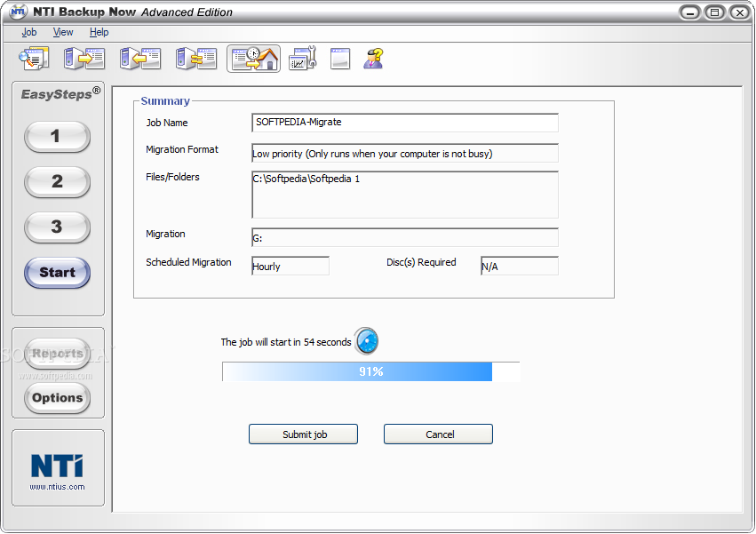This screenshot has width=756, height=534.
Task: Click the 'Files/Folders' label
Action: 172,177
